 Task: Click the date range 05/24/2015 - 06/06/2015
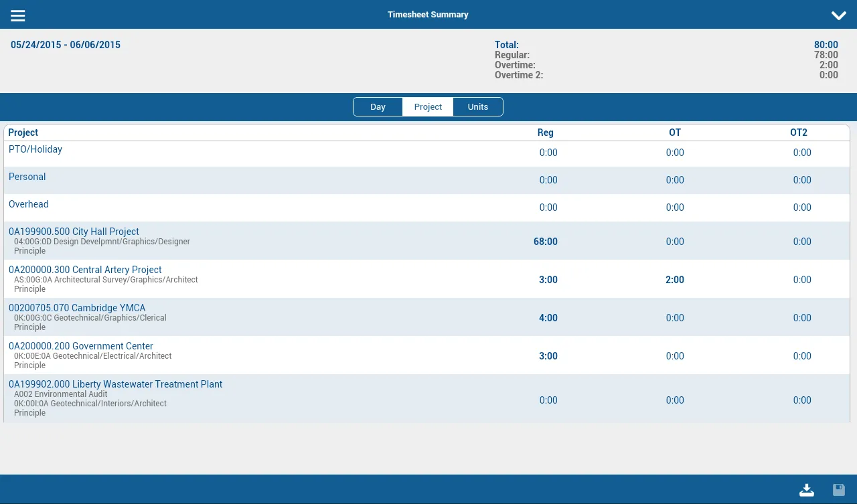pos(66,45)
